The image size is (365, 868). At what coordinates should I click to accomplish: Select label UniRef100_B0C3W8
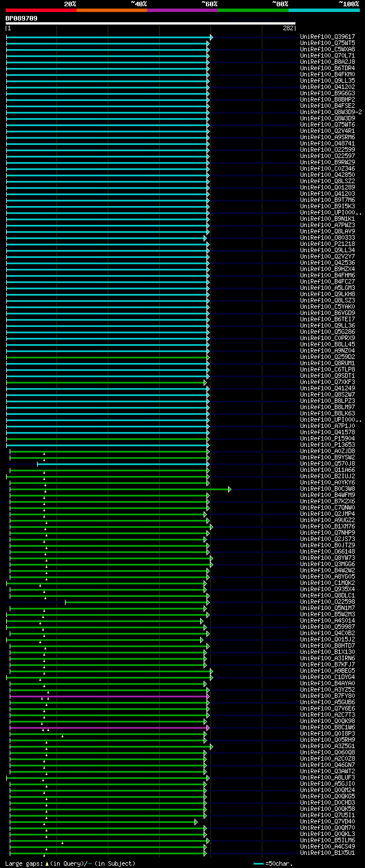click(327, 489)
